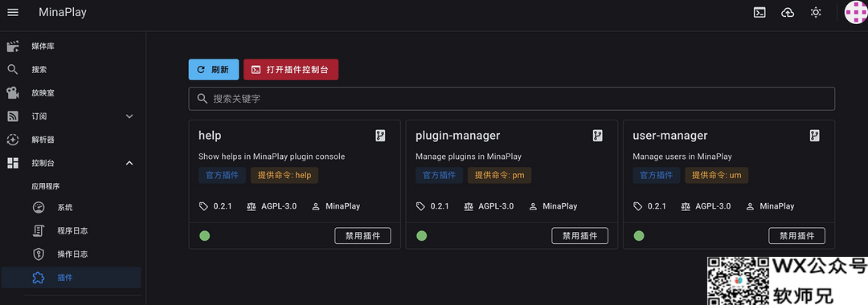The width and height of the screenshot is (868, 305).
Task: Go to 搜索 search page
Action: pos(71,70)
